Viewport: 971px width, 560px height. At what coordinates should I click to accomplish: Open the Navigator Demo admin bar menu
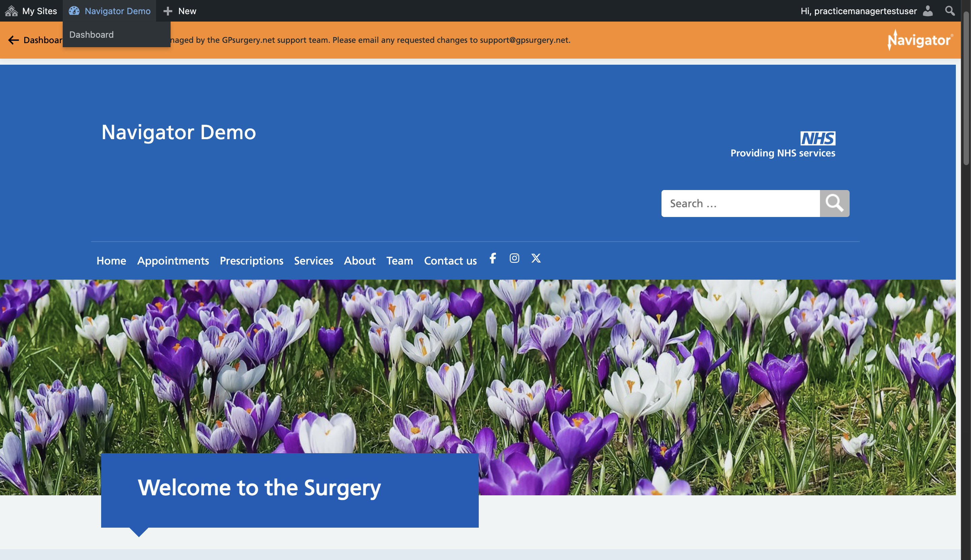point(109,11)
